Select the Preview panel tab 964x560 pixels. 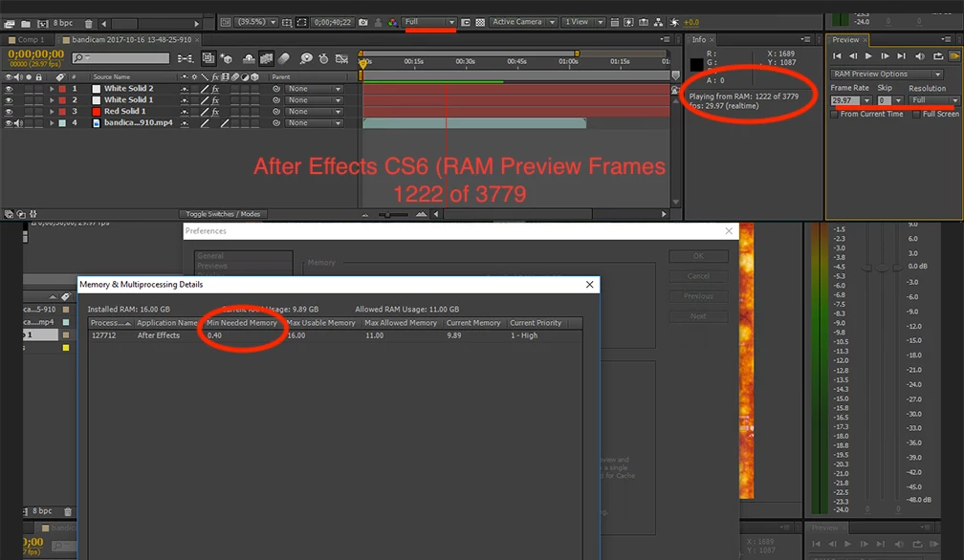(845, 39)
